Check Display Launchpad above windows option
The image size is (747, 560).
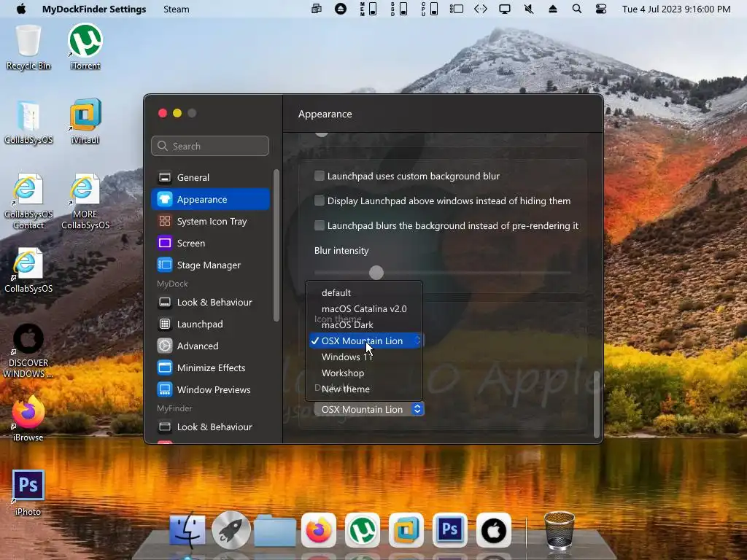pos(320,201)
